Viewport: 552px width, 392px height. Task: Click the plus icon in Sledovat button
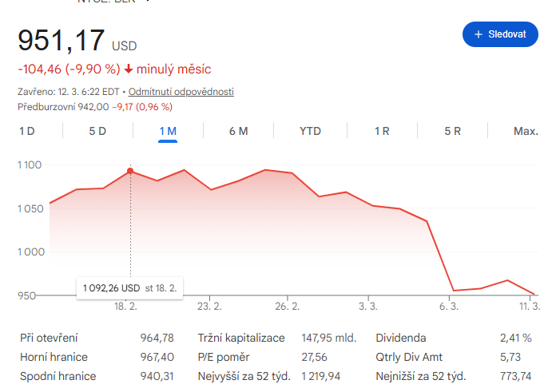click(479, 34)
